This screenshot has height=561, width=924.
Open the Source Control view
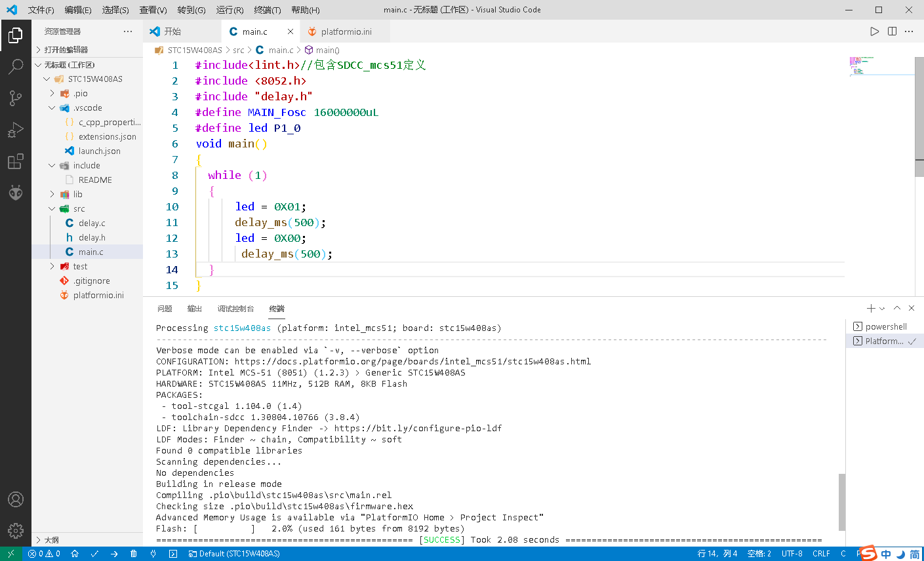click(x=16, y=98)
